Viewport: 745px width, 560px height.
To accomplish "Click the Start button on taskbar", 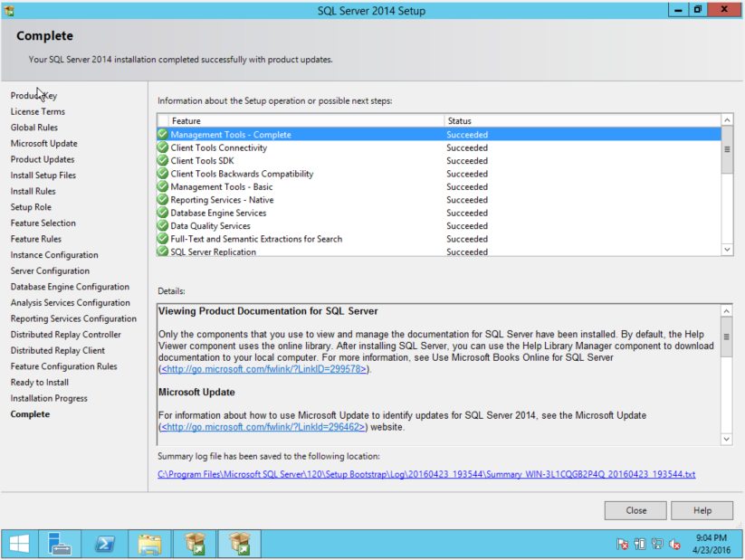I will coord(18,543).
